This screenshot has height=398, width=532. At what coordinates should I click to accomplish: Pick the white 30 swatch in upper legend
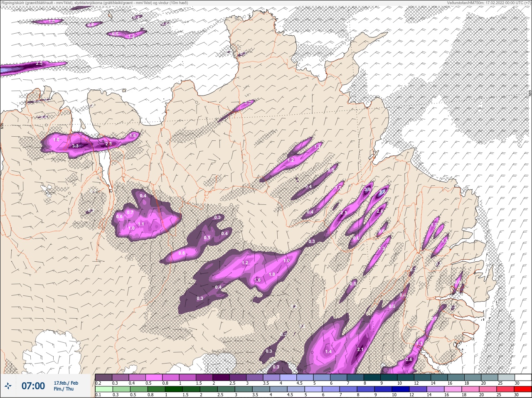coord(523,377)
